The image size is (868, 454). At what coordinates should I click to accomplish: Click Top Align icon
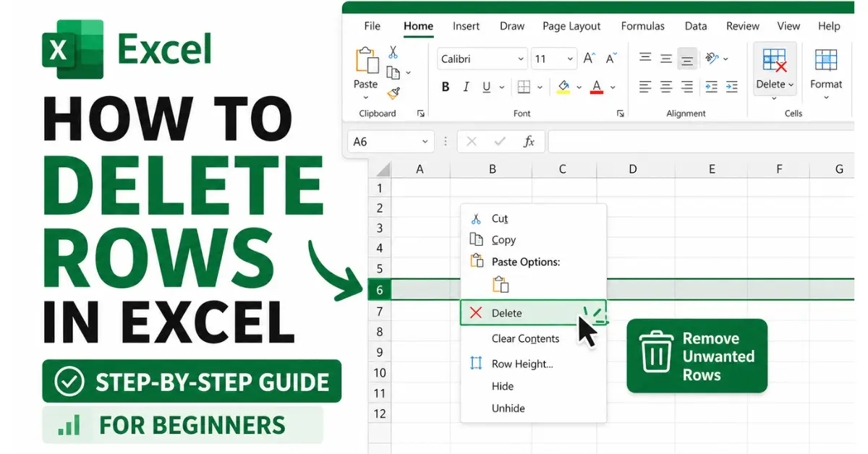[645, 58]
